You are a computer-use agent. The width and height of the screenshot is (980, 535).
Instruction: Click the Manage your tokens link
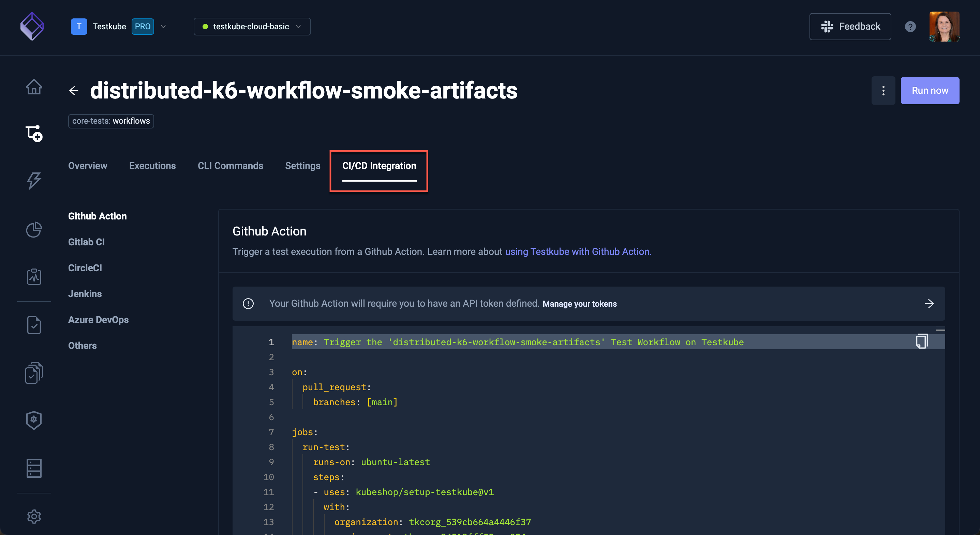coord(579,304)
